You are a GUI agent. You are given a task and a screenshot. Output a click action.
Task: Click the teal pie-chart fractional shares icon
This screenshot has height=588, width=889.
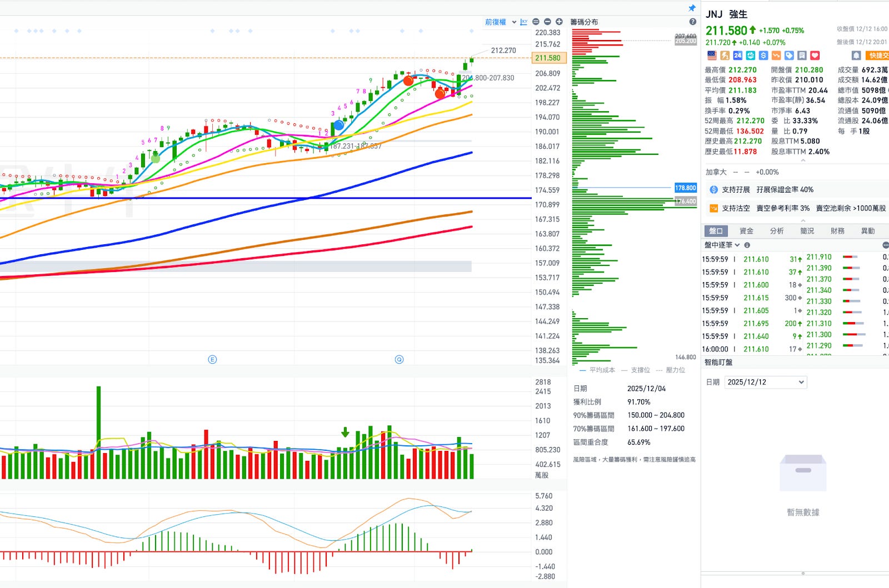tap(750, 56)
